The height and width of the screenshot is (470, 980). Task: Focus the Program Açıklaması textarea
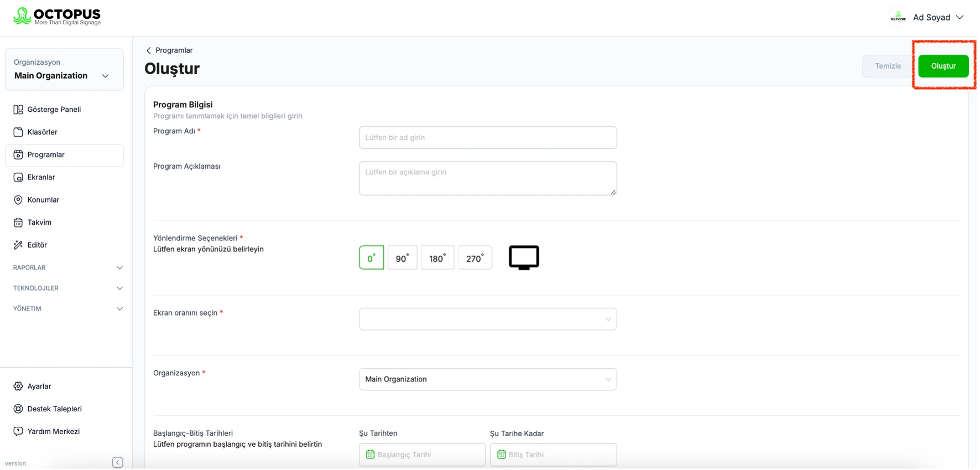(488, 179)
